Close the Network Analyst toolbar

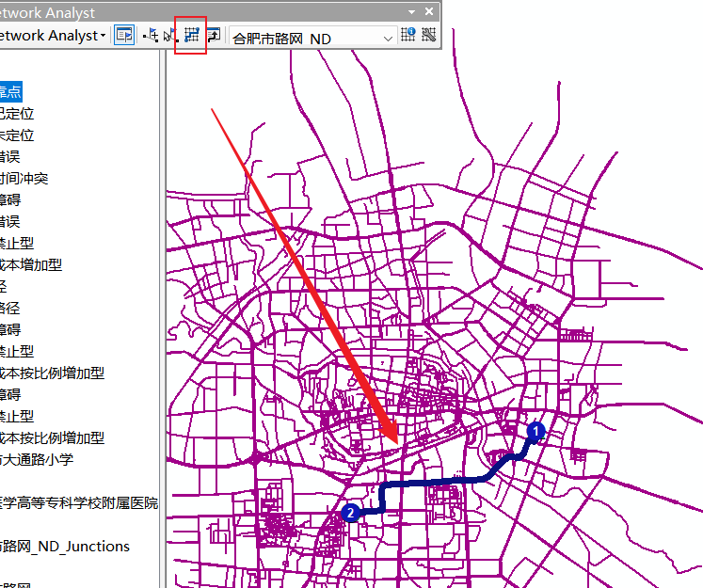[429, 11]
